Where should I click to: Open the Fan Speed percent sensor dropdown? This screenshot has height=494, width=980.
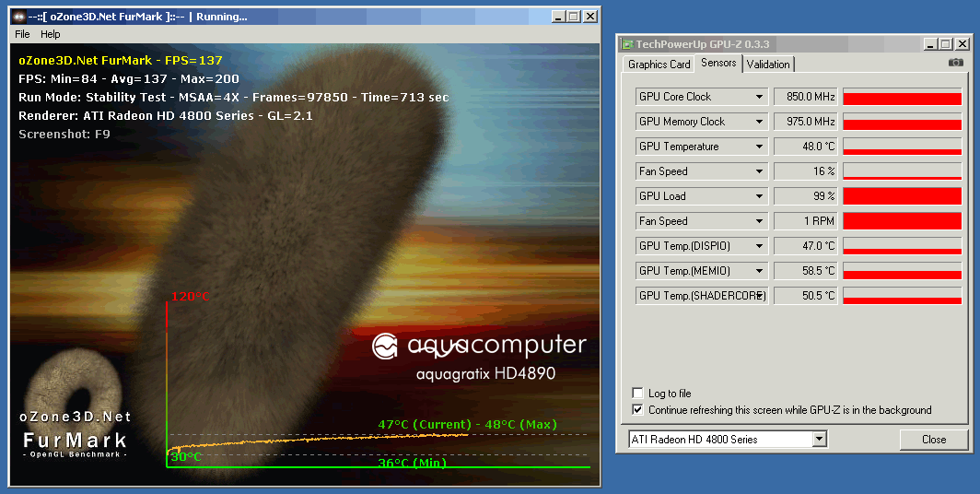[759, 171]
